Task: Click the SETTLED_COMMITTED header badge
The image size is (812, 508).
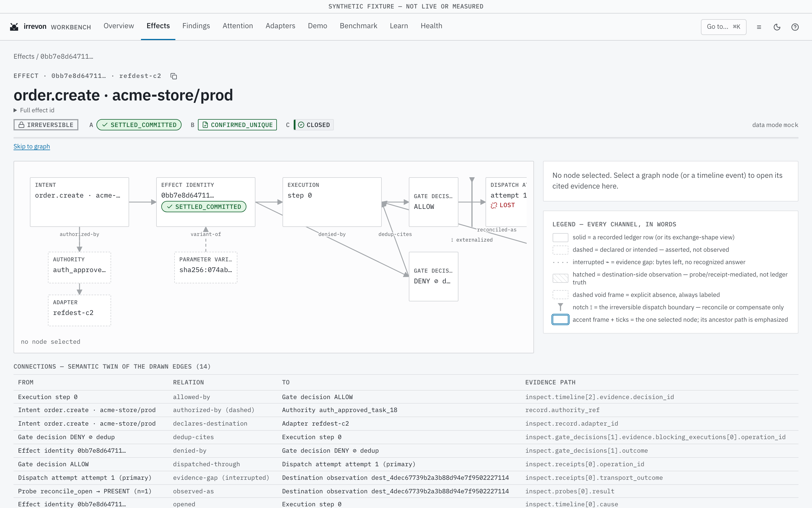Action: 139,125
